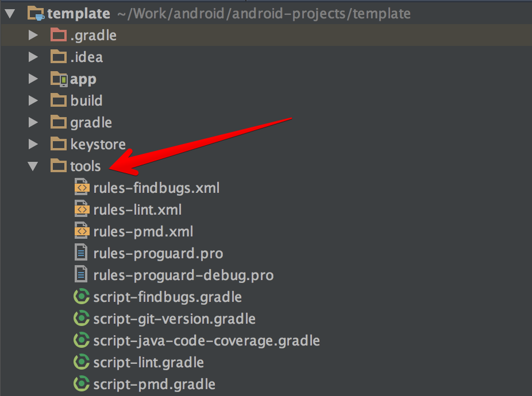Image resolution: width=532 pixels, height=396 pixels.
Task: Click the rules-findbugs.xml file icon
Action: coord(82,188)
